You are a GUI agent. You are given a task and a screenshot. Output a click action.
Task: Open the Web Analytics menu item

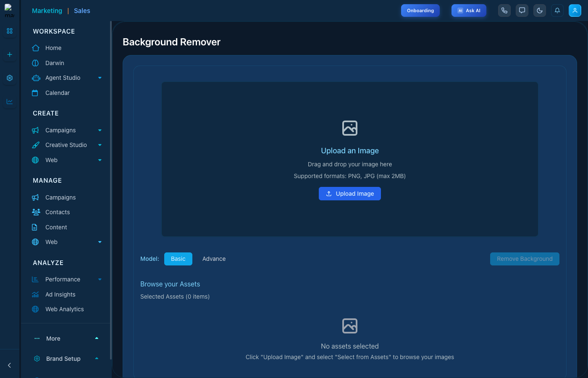coord(65,309)
